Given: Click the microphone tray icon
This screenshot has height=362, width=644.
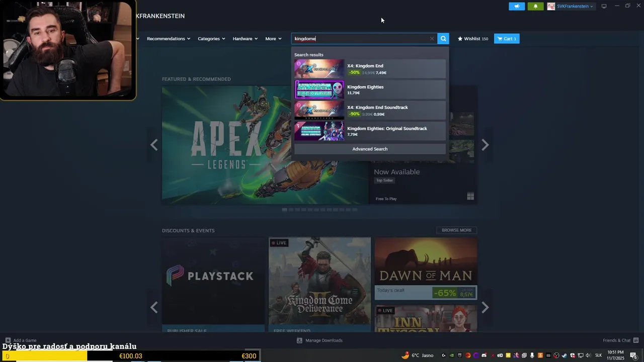Looking at the screenshot, I should click(532, 355).
